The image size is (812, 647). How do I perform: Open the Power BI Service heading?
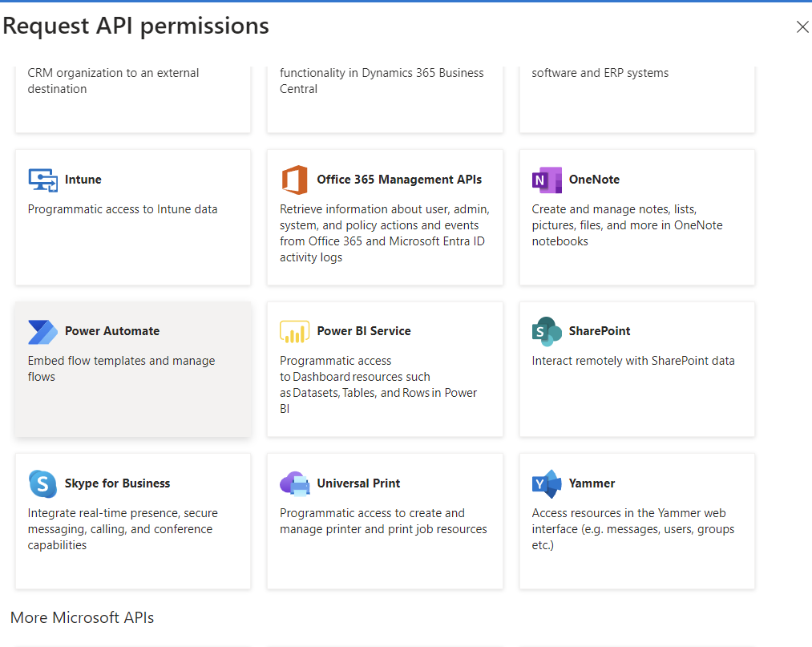click(x=364, y=331)
